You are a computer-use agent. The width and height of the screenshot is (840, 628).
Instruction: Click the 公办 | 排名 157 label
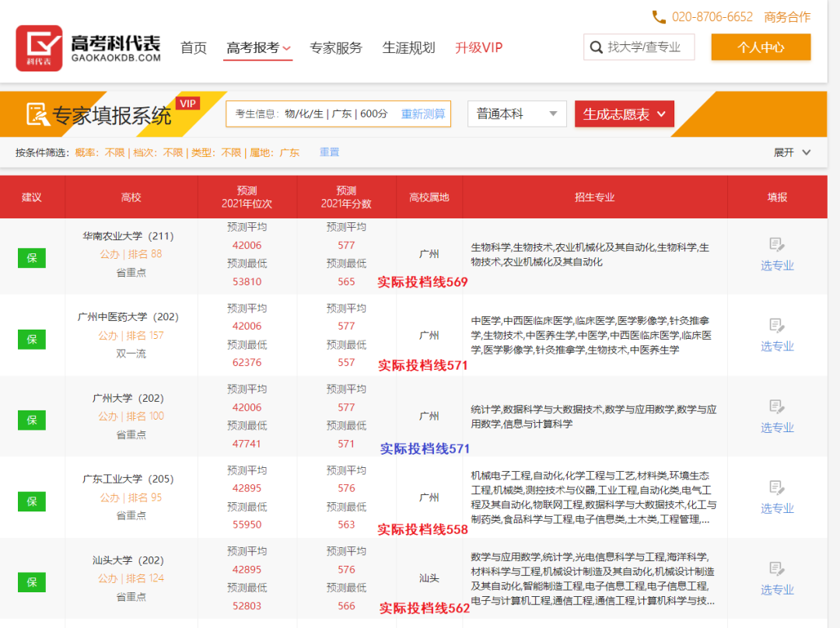[x=131, y=336]
